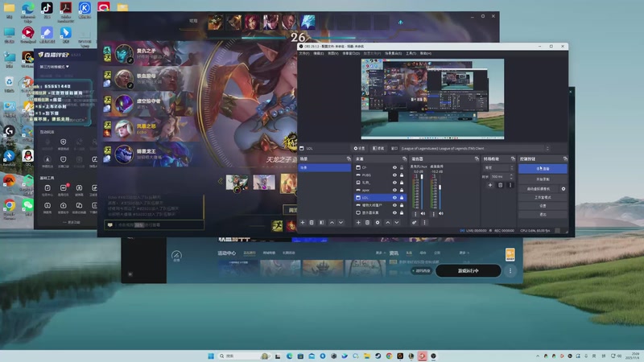
Task: Expand 更多 dropdown beside 活动中心 tabs
Action: pyautogui.click(x=380, y=253)
